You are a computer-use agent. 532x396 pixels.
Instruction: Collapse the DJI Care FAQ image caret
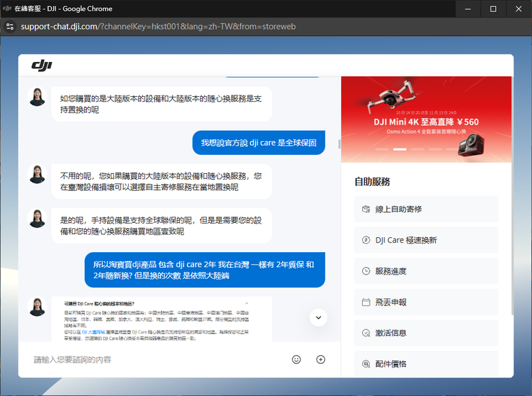pos(247,303)
